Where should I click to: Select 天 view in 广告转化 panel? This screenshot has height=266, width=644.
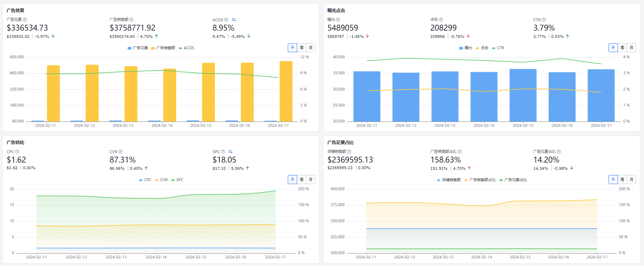tap(292, 180)
